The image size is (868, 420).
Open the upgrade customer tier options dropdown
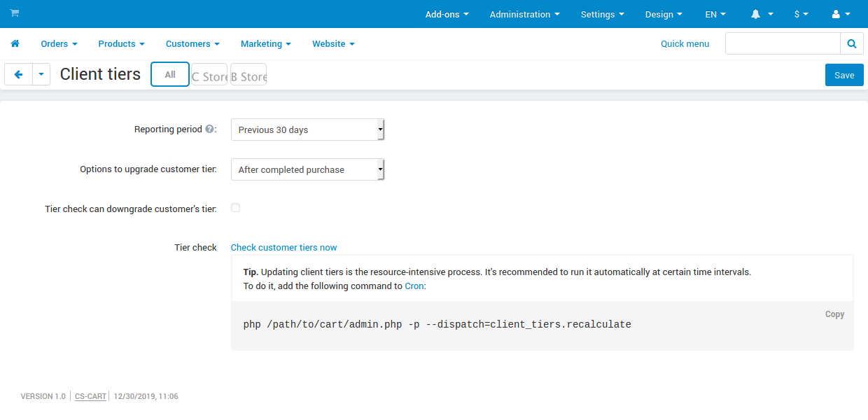[308, 169]
